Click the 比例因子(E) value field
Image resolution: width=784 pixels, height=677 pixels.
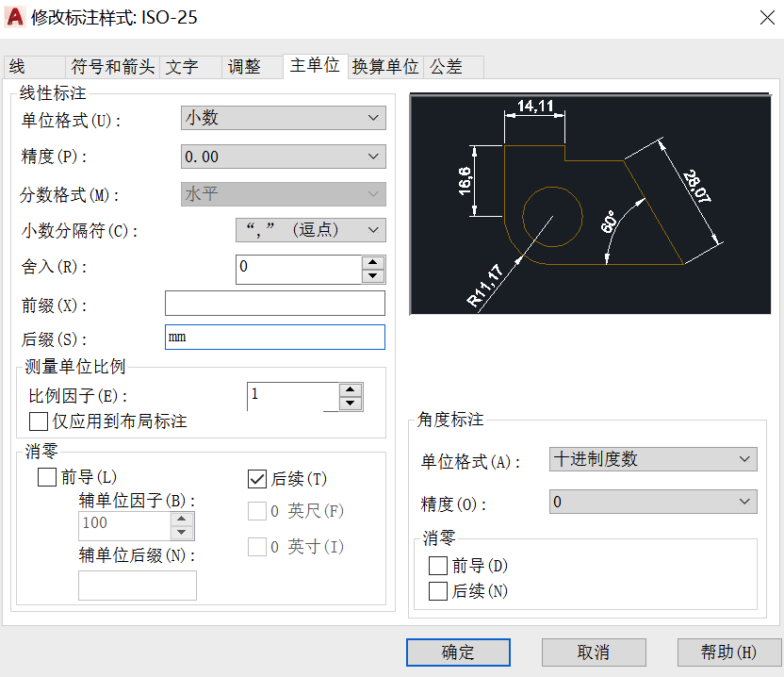click(x=293, y=397)
